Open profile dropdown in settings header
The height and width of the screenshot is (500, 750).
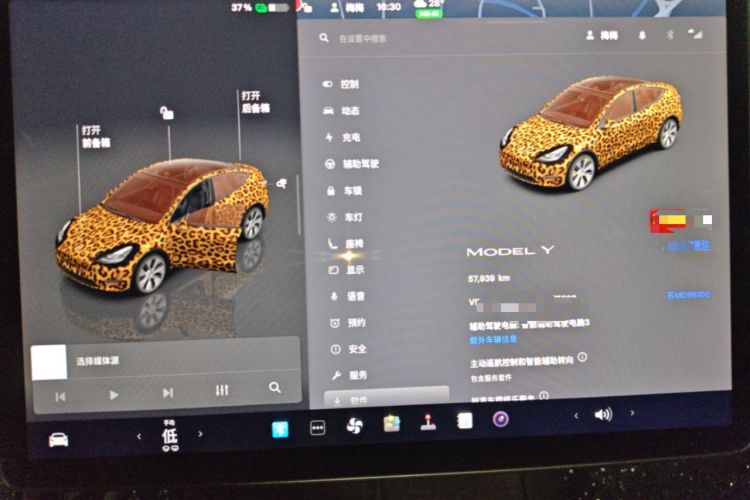coord(602,35)
